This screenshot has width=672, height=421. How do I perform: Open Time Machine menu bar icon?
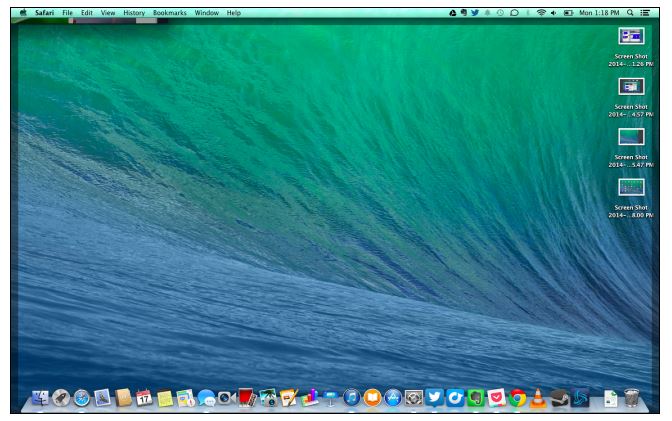(500, 13)
